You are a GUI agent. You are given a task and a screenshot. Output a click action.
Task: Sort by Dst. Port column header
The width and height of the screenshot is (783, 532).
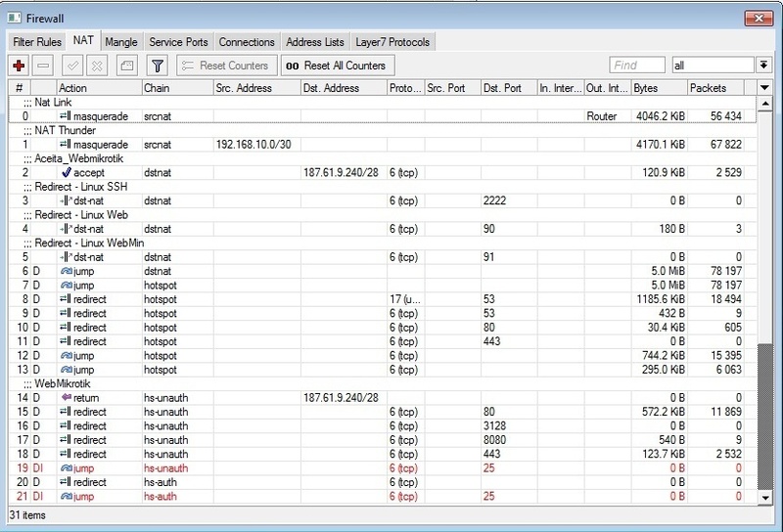[x=509, y=88]
